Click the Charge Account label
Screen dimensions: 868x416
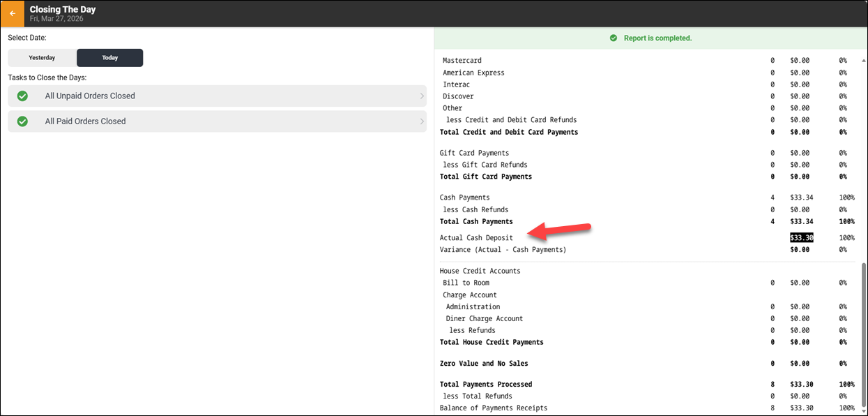click(x=470, y=295)
